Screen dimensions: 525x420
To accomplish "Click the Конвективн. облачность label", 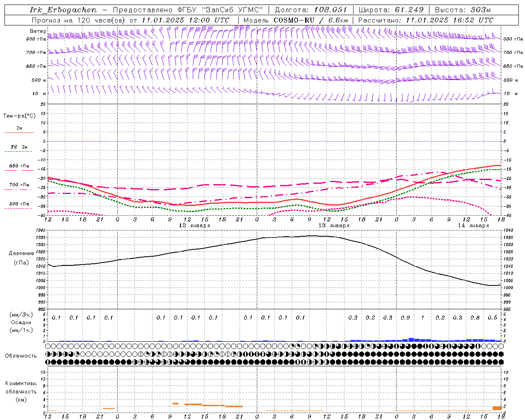I will (21, 388).
